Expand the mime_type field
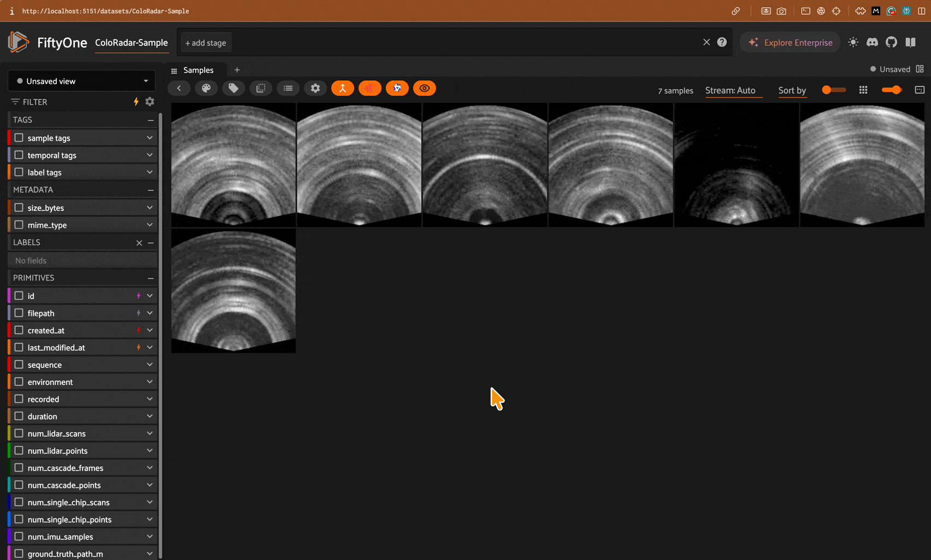931x560 pixels. tap(150, 224)
